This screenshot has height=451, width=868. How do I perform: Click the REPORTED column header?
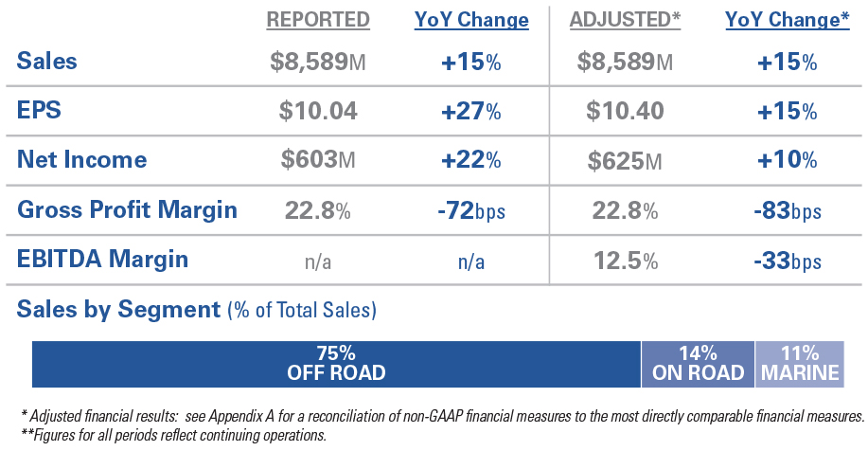click(x=318, y=19)
